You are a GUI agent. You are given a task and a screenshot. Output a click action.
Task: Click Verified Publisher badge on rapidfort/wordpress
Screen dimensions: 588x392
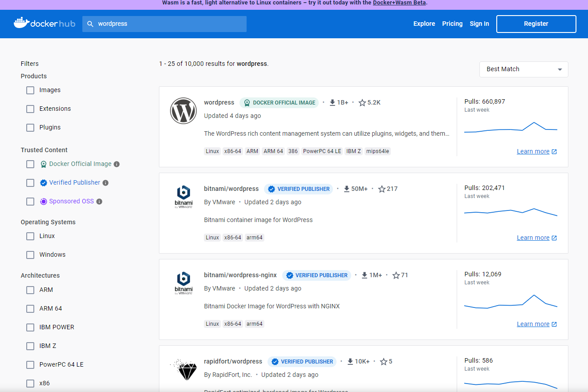pos(302,362)
